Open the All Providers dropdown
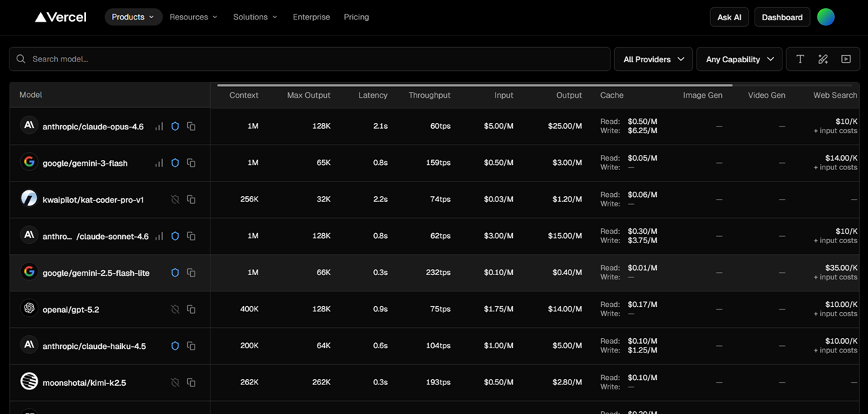Screen dimensions: 868x414 coord(653,59)
